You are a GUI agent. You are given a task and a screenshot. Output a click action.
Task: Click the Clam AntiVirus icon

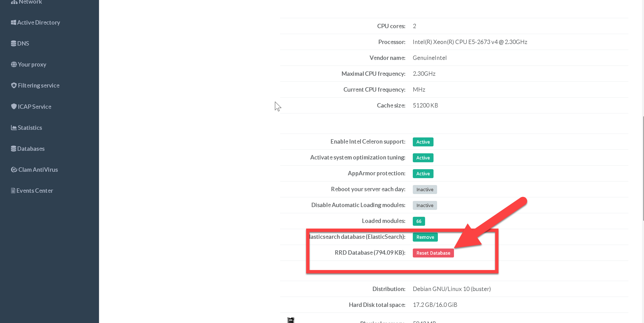pyautogui.click(x=14, y=170)
